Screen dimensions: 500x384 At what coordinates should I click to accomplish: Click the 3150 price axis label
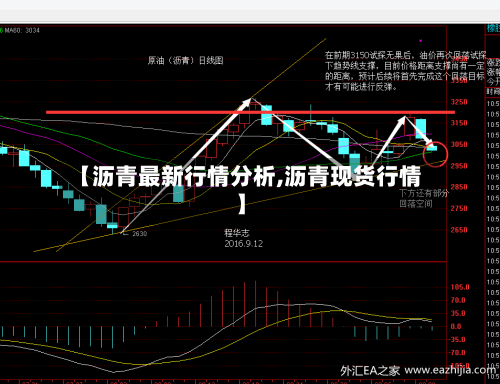tap(459, 123)
